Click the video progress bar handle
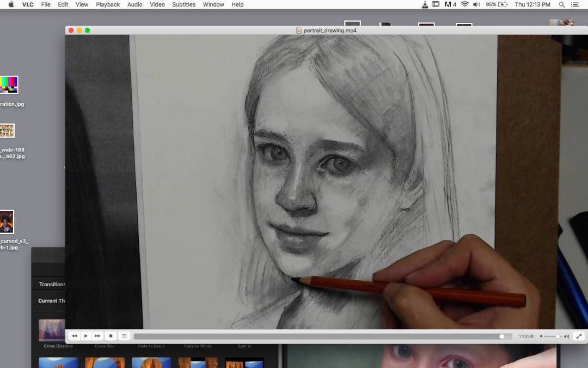This screenshot has width=588, height=368. point(502,336)
